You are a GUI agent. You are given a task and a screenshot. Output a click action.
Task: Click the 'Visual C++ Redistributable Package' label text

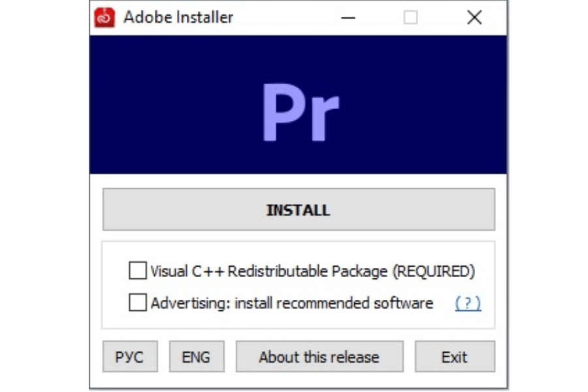click(x=268, y=270)
